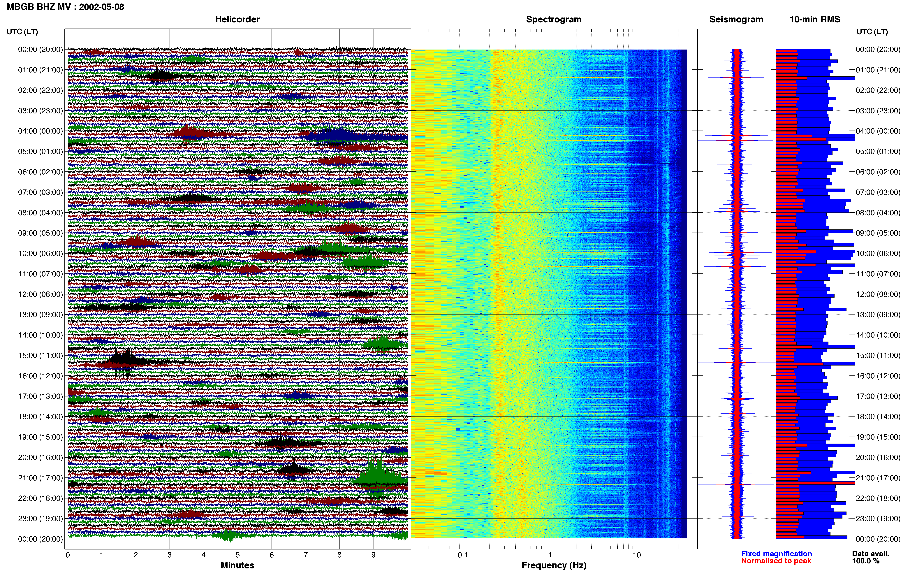924x578 pixels.
Task: Click the 'Minutes' x-axis label
Action: [x=237, y=565]
